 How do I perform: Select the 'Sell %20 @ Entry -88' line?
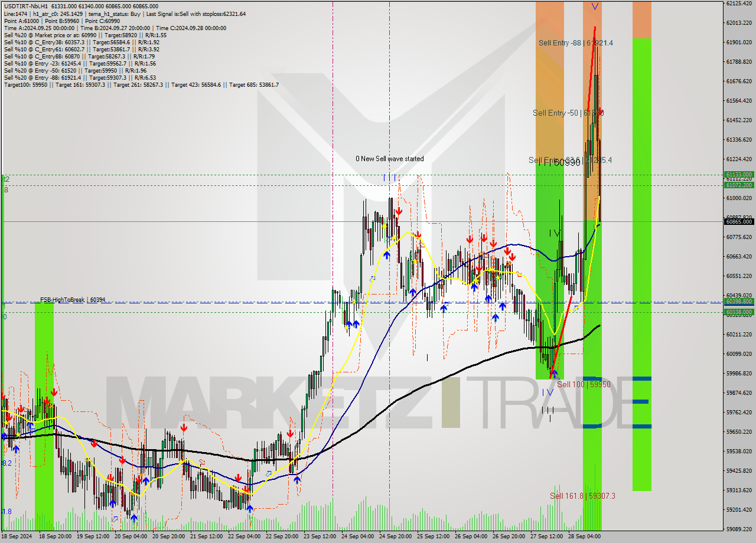[80, 77]
